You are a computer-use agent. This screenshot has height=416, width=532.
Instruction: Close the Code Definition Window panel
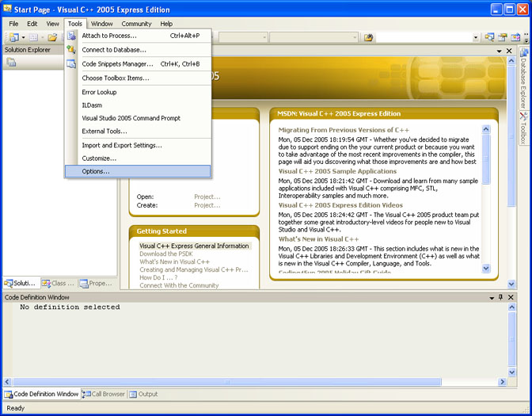point(511,297)
